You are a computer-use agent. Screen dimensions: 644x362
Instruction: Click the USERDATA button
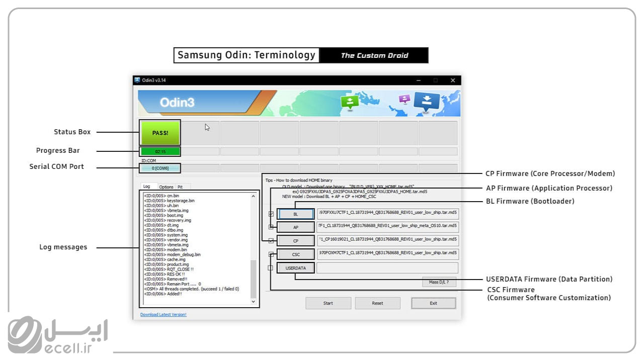(296, 268)
